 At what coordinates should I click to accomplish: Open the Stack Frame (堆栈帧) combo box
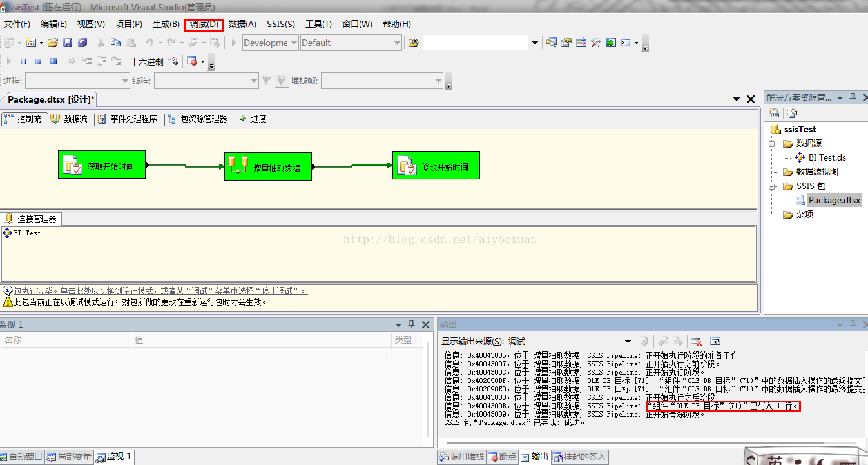(x=382, y=81)
